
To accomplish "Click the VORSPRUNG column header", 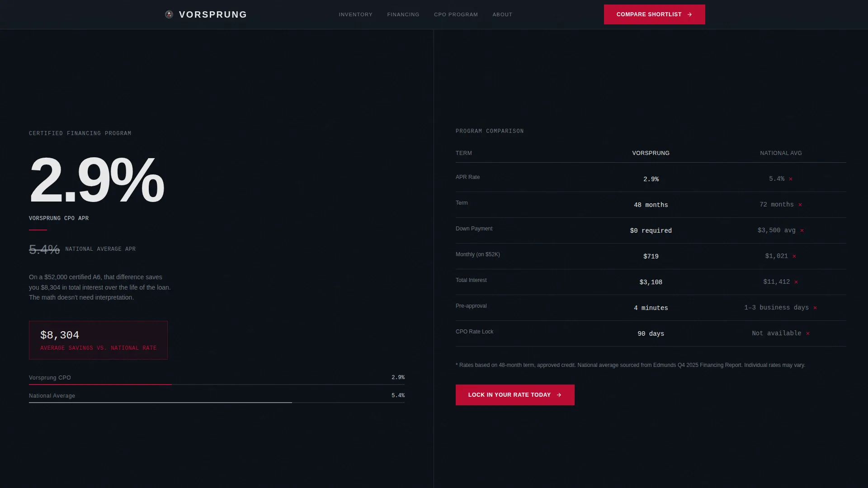I will 651,153.
